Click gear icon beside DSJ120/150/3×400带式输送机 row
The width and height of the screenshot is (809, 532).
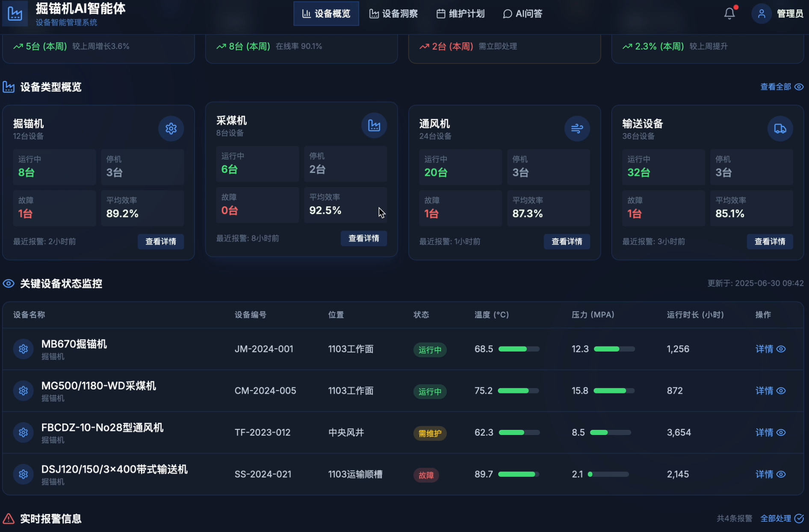click(24, 474)
